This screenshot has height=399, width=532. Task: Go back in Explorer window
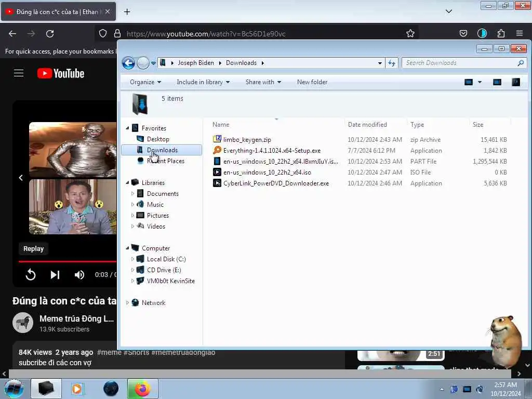(x=129, y=63)
